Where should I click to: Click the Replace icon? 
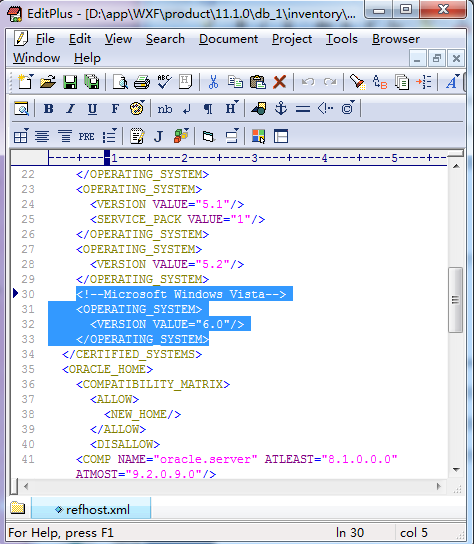pos(380,82)
